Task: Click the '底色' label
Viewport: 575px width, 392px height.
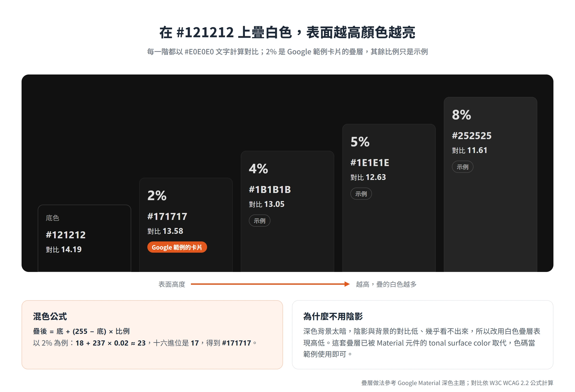Action: [x=53, y=218]
